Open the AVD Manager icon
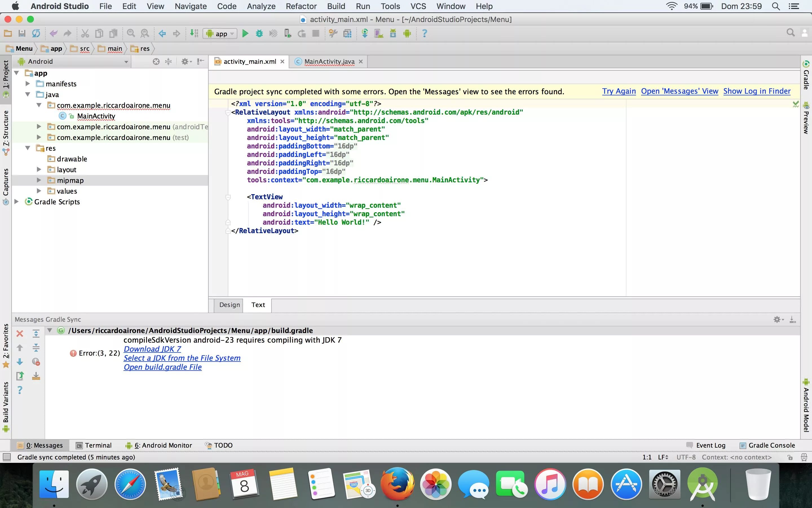812x508 pixels. 379,33
